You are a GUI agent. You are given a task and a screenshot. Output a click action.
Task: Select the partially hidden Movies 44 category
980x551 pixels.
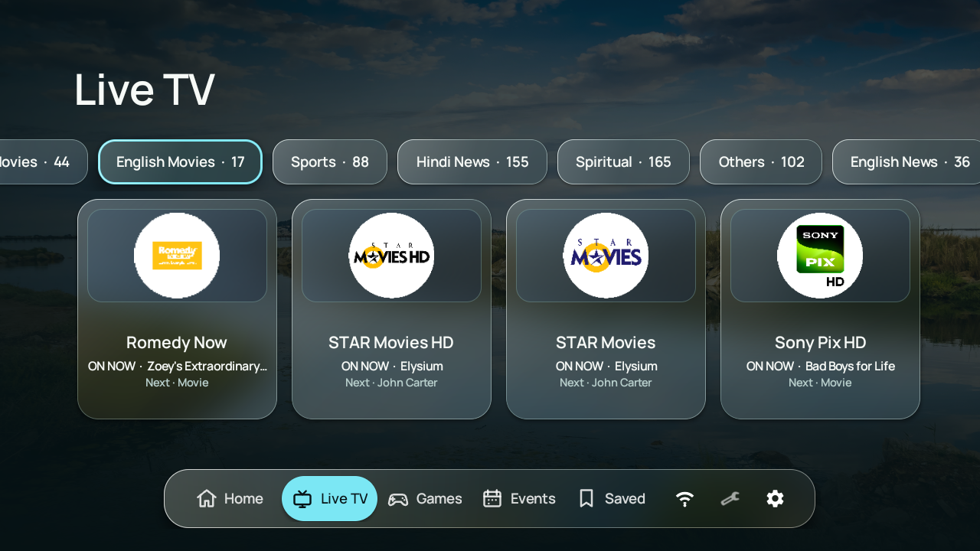(x=44, y=162)
